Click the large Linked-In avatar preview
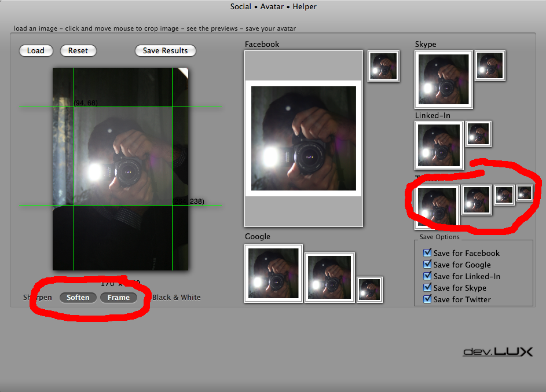This screenshot has height=392, width=546. coord(439,145)
